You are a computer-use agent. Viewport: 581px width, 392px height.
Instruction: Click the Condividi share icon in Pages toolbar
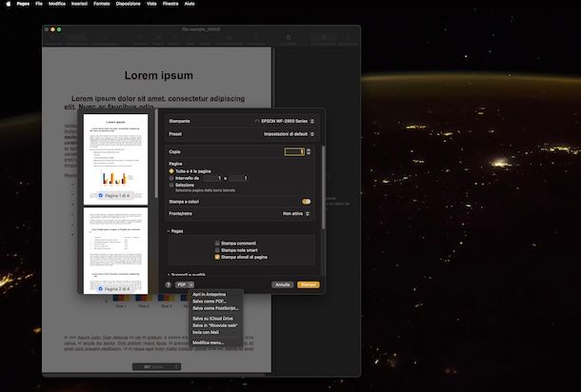coord(289,39)
